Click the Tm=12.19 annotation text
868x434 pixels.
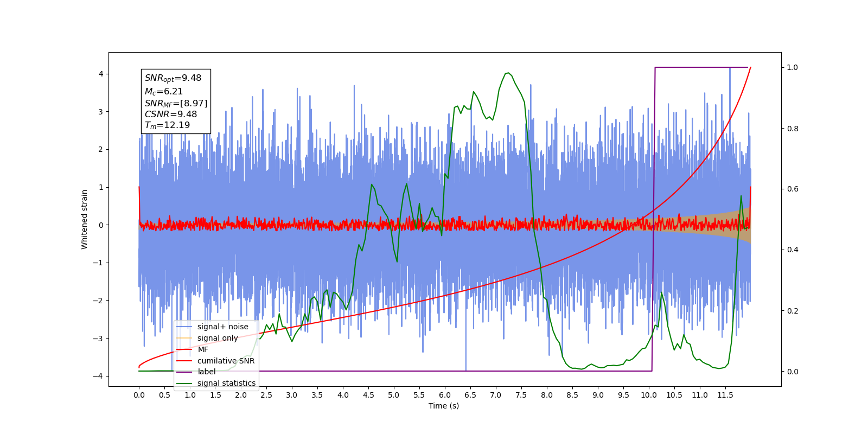(167, 125)
